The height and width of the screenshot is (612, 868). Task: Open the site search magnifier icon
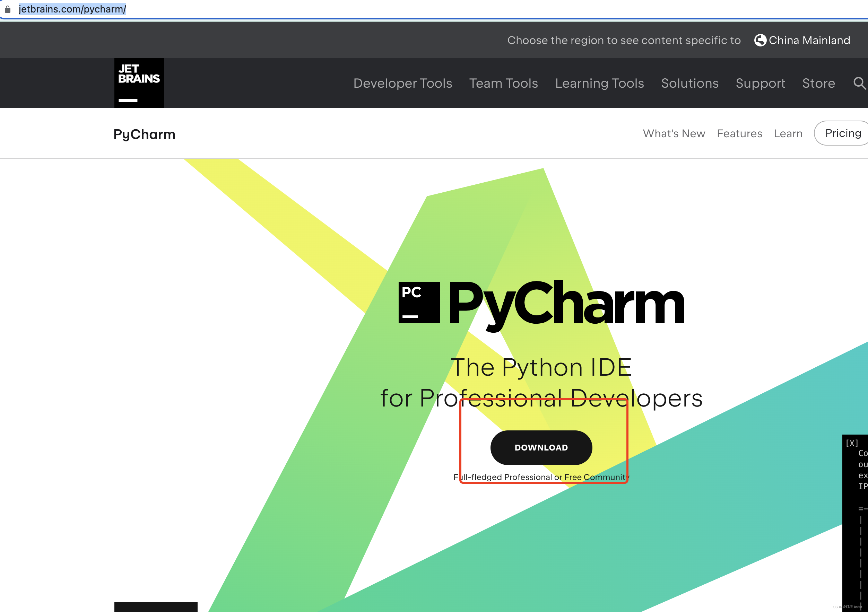point(859,83)
